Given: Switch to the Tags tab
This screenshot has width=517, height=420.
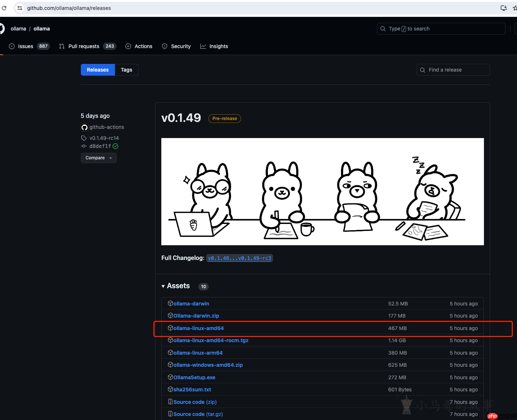Looking at the screenshot, I should 126,69.
